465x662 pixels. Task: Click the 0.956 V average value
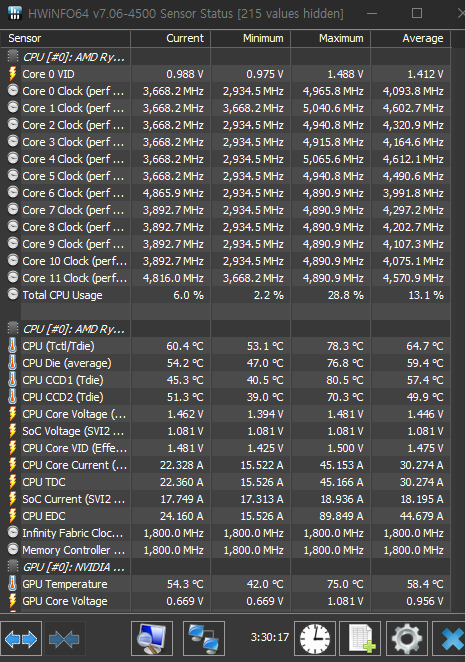point(425,601)
